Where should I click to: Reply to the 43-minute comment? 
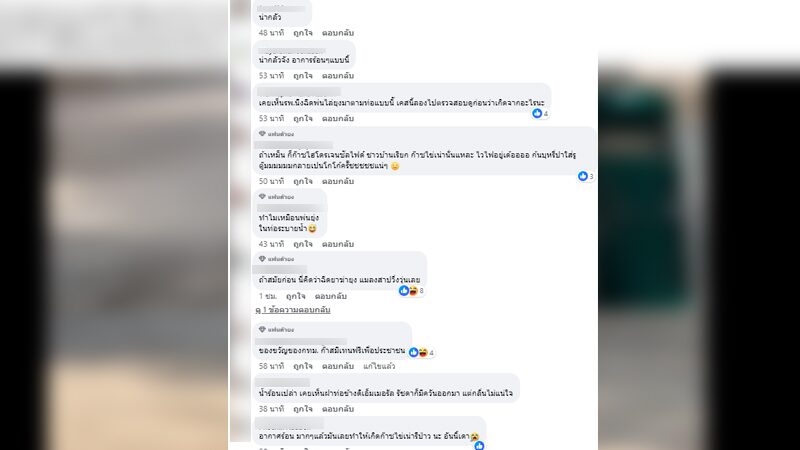click(x=338, y=244)
